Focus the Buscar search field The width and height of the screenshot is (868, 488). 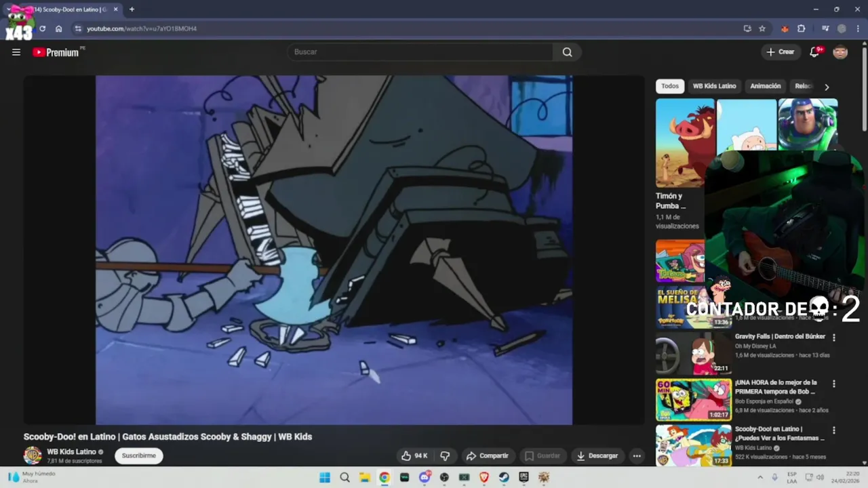(x=420, y=52)
